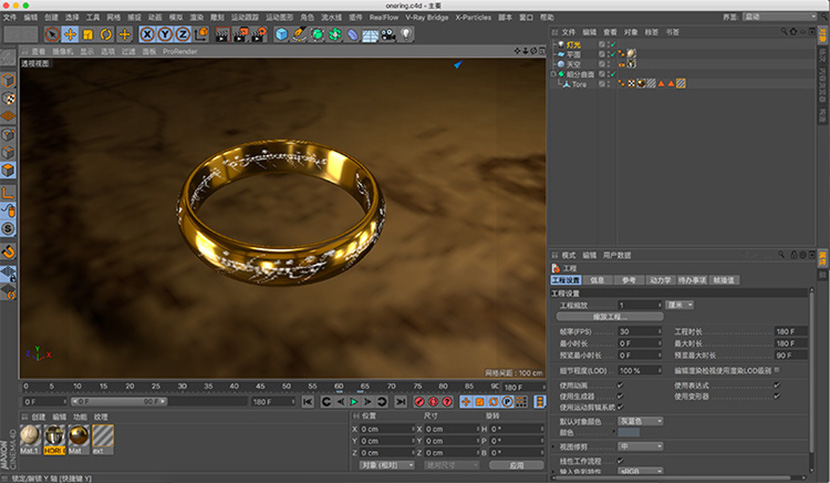The height and width of the screenshot is (483, 830).
Task: Click the coordinate system icon beside the Z lock
Action: pos(201,35)
